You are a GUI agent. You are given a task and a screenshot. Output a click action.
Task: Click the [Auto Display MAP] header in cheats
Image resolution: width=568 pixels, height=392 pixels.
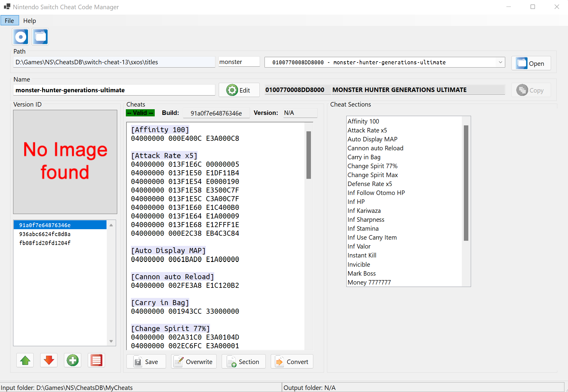click(168, 250)
